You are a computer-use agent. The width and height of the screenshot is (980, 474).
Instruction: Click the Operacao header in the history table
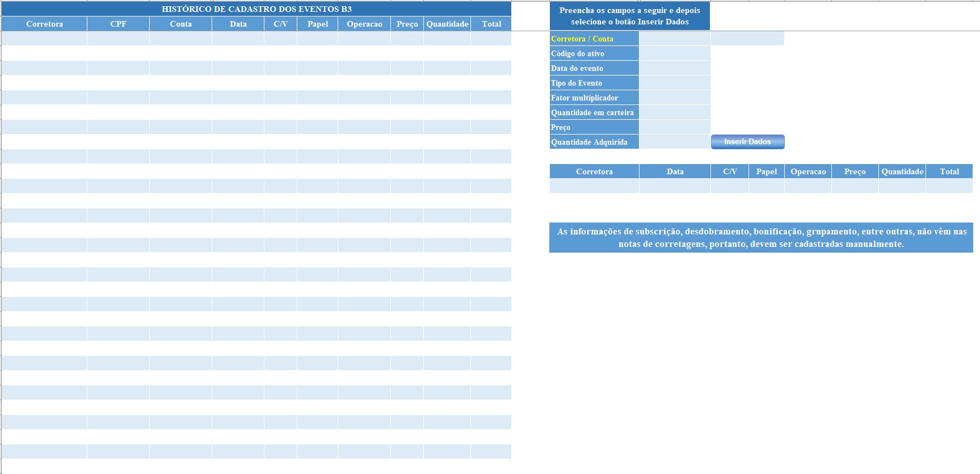(x=364, y=24)
